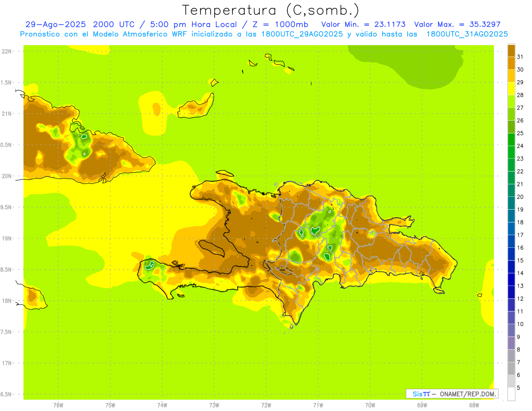
Task: Click the "19N" latitude axis label
Action: pos(7,238)
